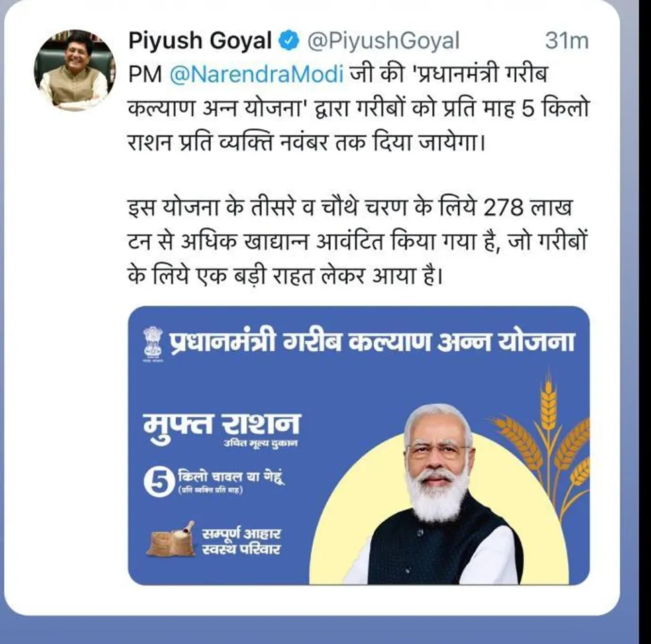The image size is (651, 644).
Task: Click the national emblem icon in banner
Action: coord(153,343)
